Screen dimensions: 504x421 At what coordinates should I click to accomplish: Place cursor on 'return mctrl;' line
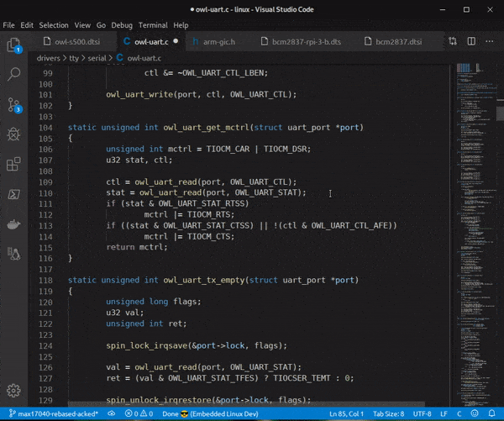point(137,247)
